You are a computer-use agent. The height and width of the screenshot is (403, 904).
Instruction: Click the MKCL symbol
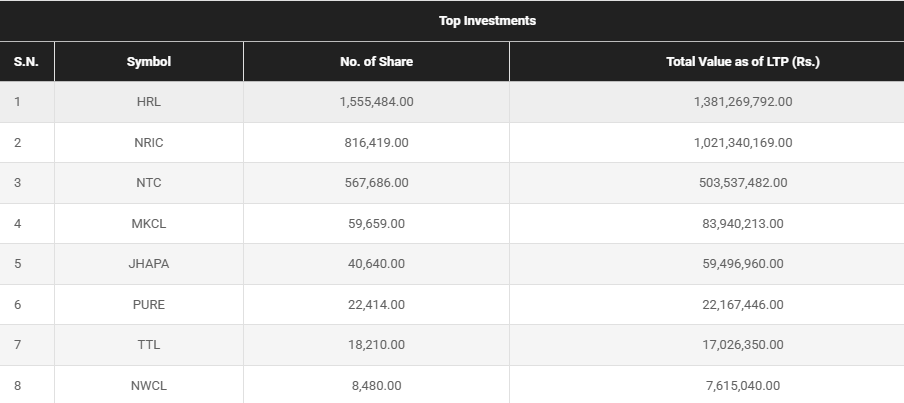coord(148,224)
